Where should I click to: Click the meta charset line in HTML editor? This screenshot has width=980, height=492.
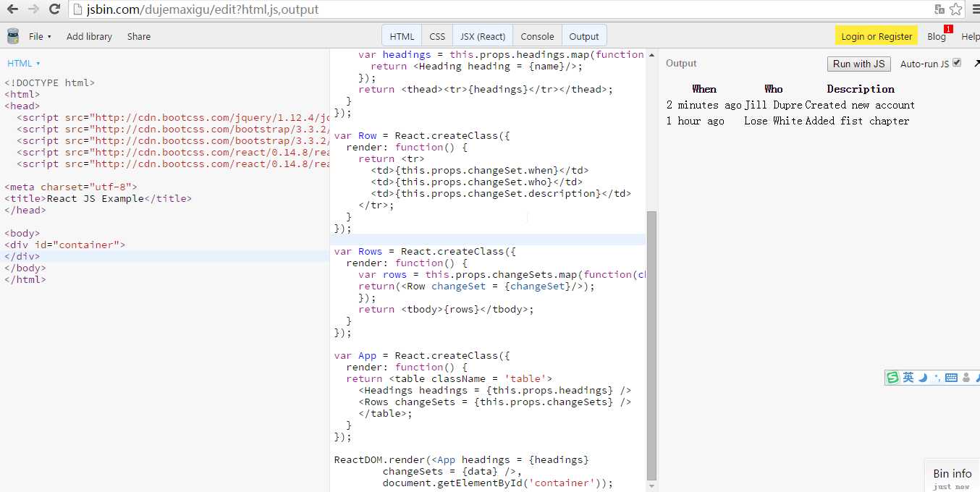(x=71, y=187)
